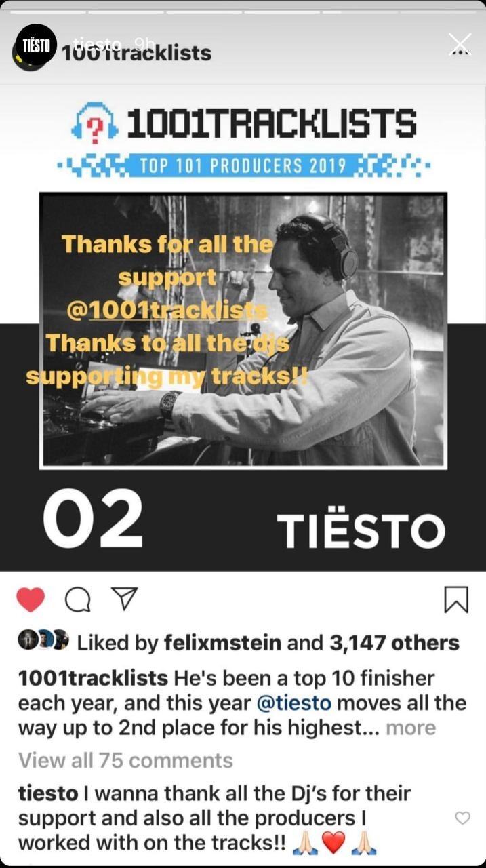Screen dimensions: 486x868
Task: Show the 3,147 others likes list
Action: 394,643
